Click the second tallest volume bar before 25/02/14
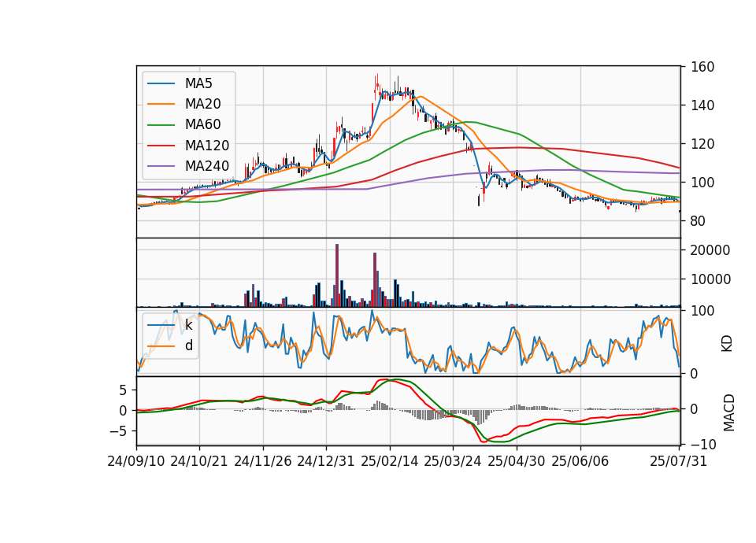 (x=375, y=280)
